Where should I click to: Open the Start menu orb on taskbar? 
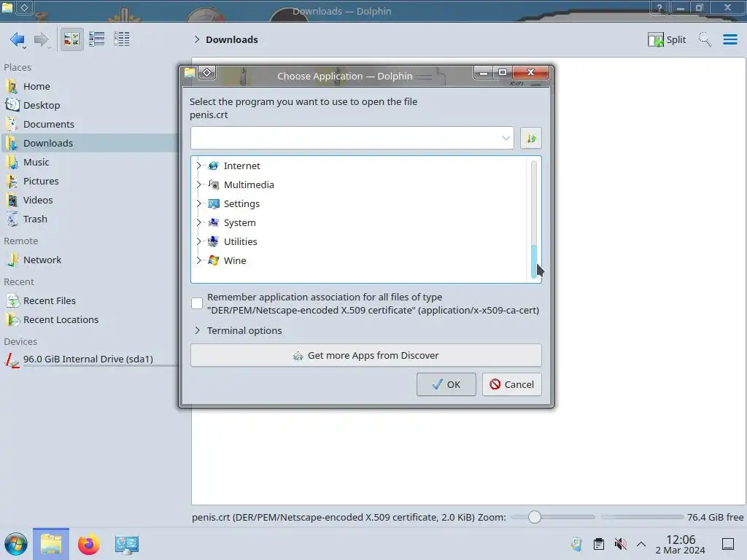point(16,544)
